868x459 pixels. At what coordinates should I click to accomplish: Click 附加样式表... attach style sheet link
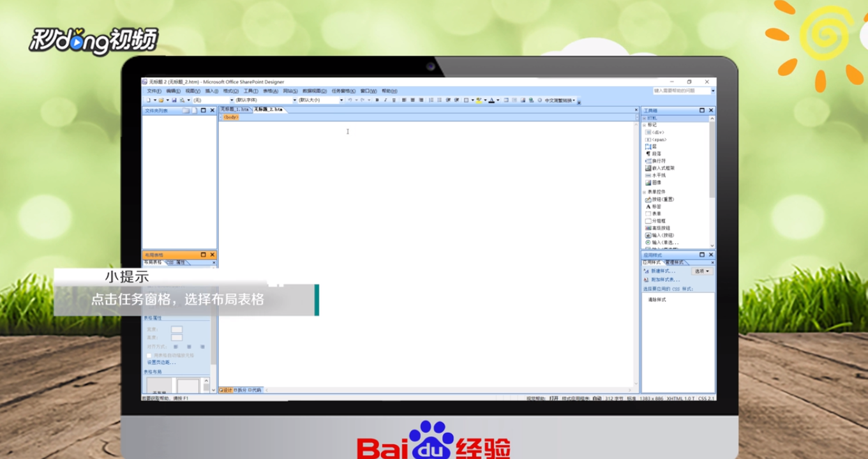[664, 280]
